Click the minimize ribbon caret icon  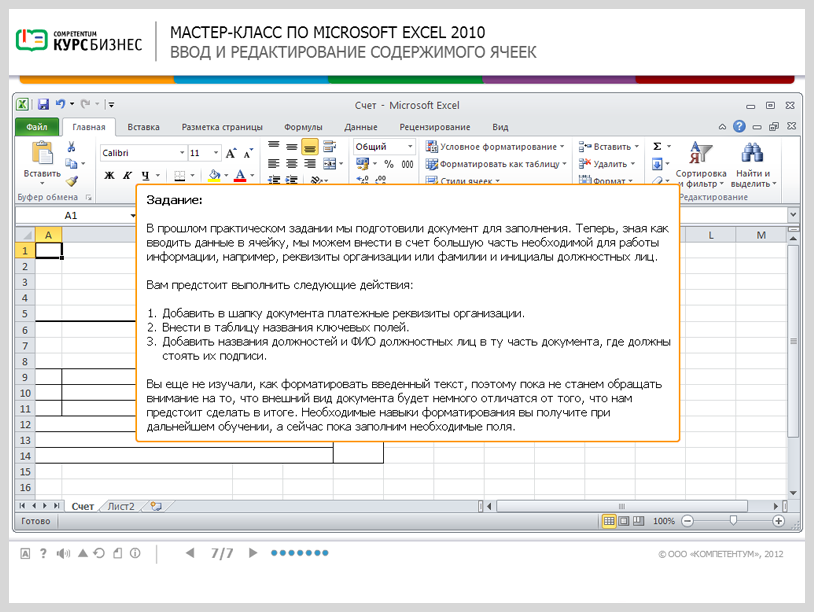coord(722,127)
